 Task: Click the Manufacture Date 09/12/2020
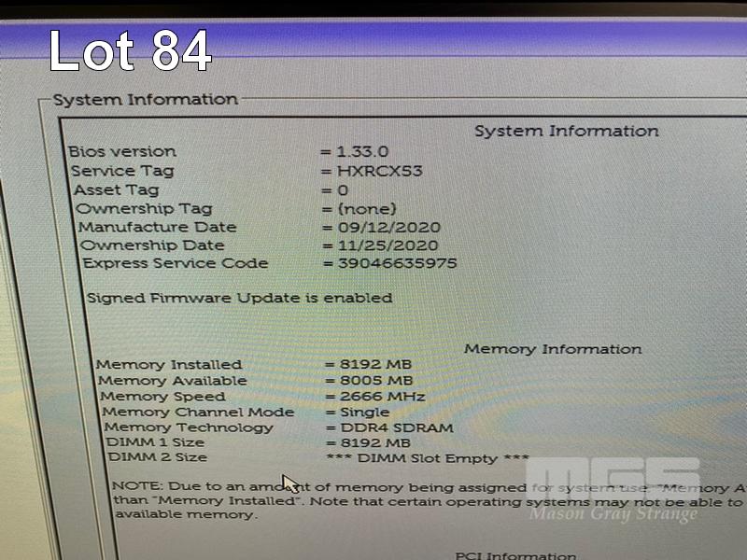tap(389, 227)
